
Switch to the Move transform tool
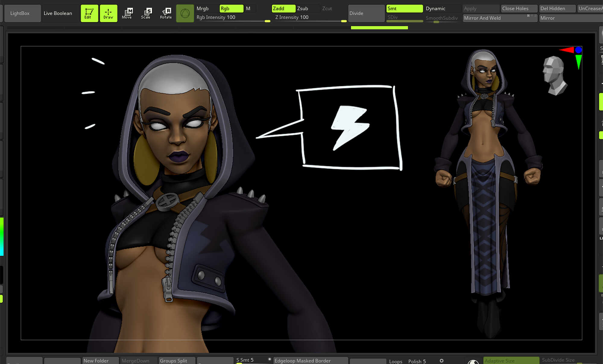(127, 13)
